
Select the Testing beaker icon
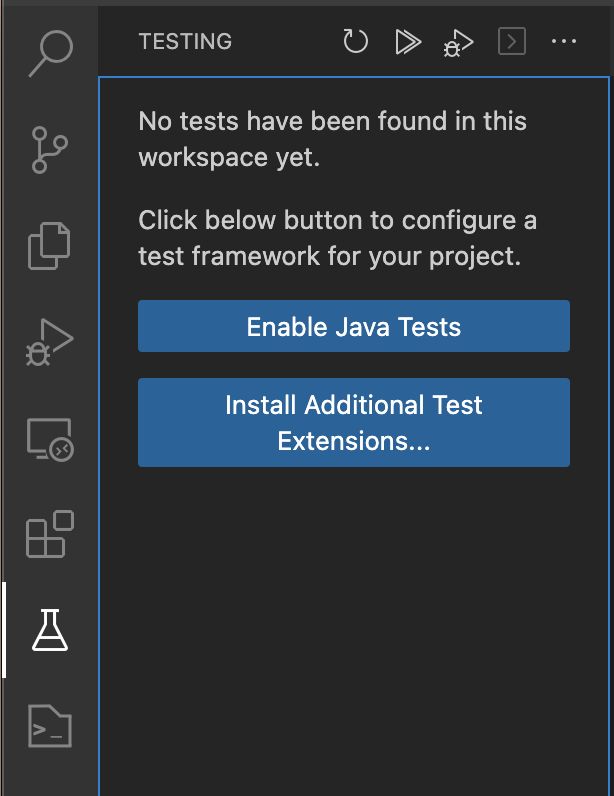48,630
